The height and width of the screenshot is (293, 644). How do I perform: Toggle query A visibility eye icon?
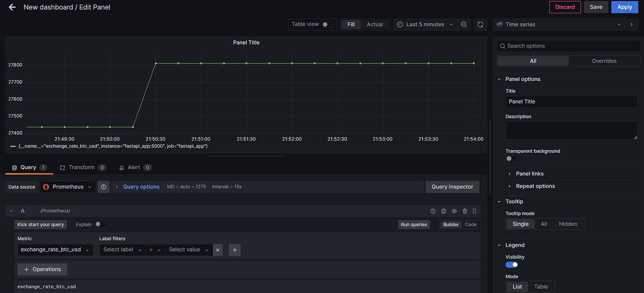pyautogui.click(x=454, y=211)
